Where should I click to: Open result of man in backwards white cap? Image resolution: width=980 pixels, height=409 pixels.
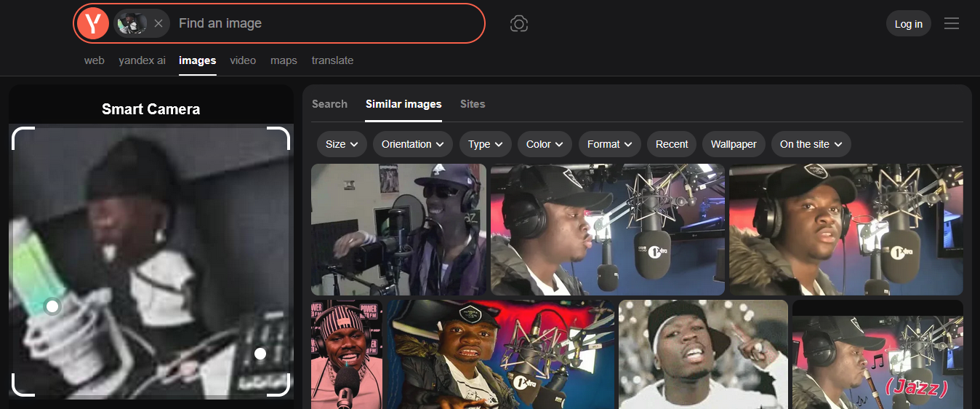click(703, 354)
